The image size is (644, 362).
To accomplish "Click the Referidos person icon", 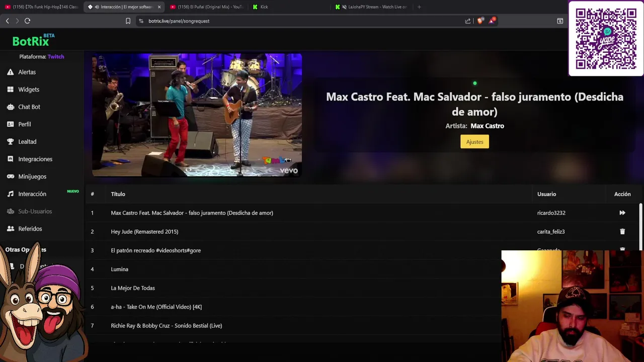I will coord(10,229).
